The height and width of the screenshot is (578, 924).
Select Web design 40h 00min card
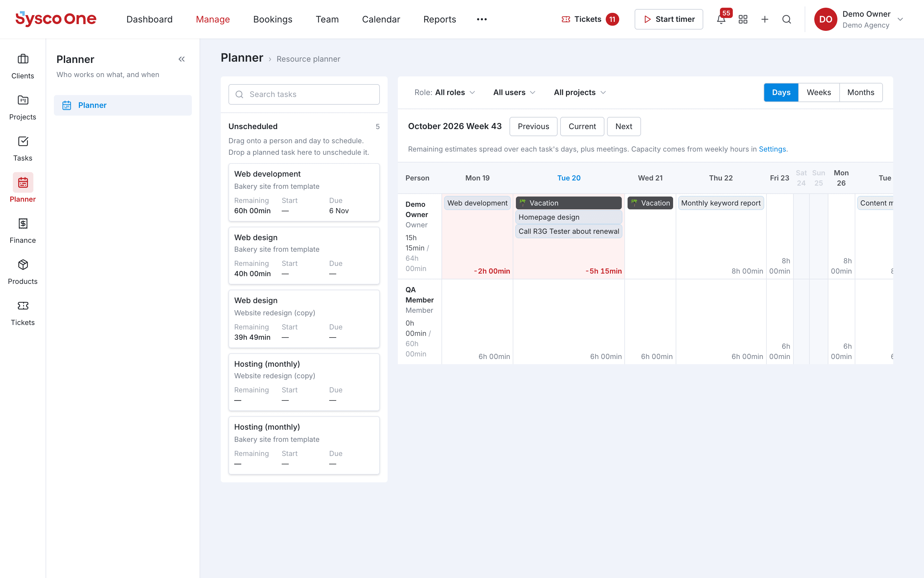pyautogui.click(x=304, y=256)
